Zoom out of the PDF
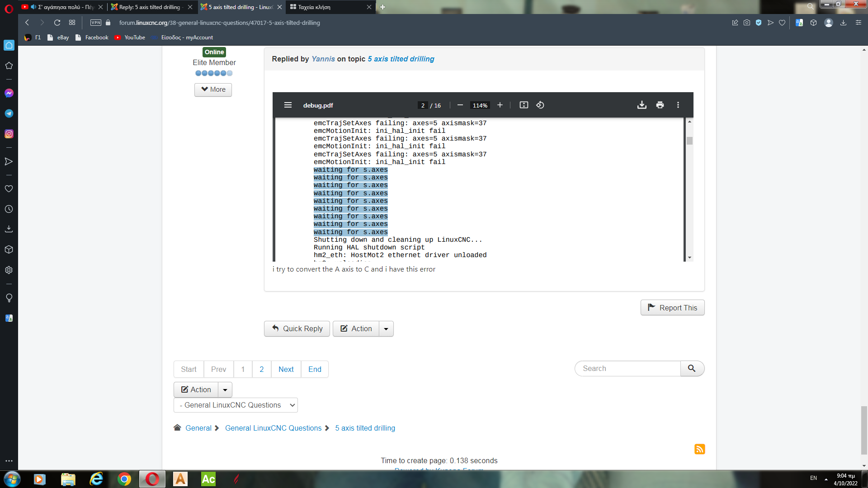868x488 pixels. [460, 105]
